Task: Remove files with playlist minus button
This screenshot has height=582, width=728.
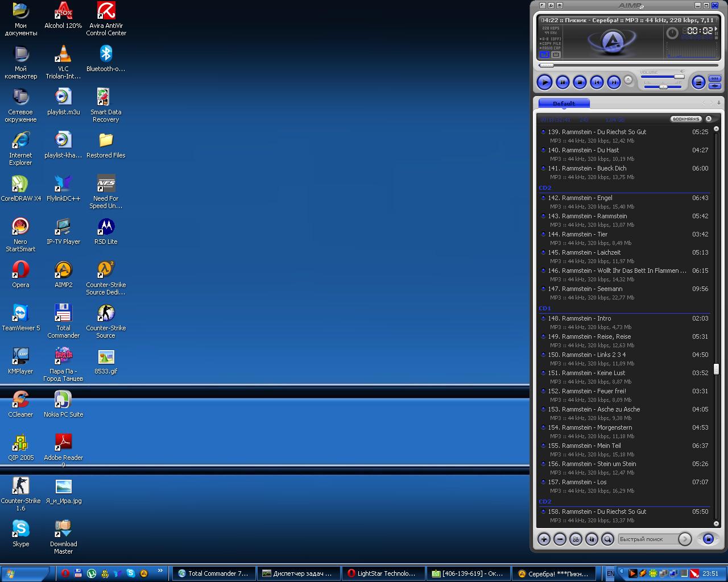Action: [560, 539]
